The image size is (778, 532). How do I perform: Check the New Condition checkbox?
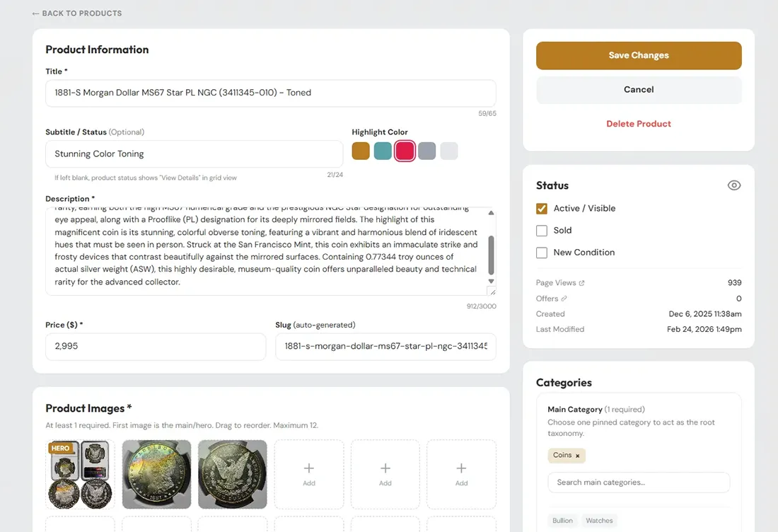(x=542, y=253)
